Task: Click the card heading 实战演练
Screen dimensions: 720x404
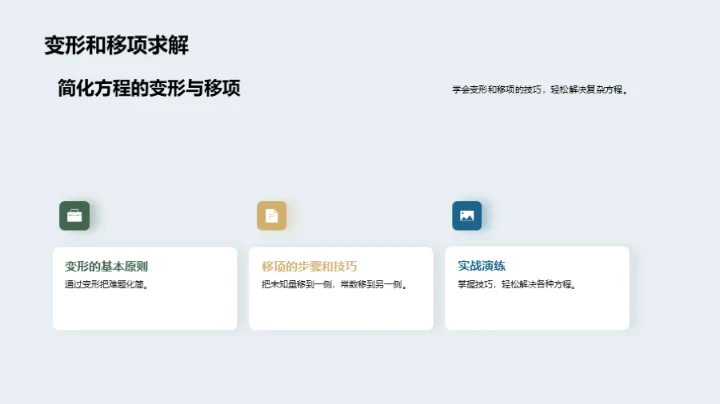Action: [x=481, y=266]
